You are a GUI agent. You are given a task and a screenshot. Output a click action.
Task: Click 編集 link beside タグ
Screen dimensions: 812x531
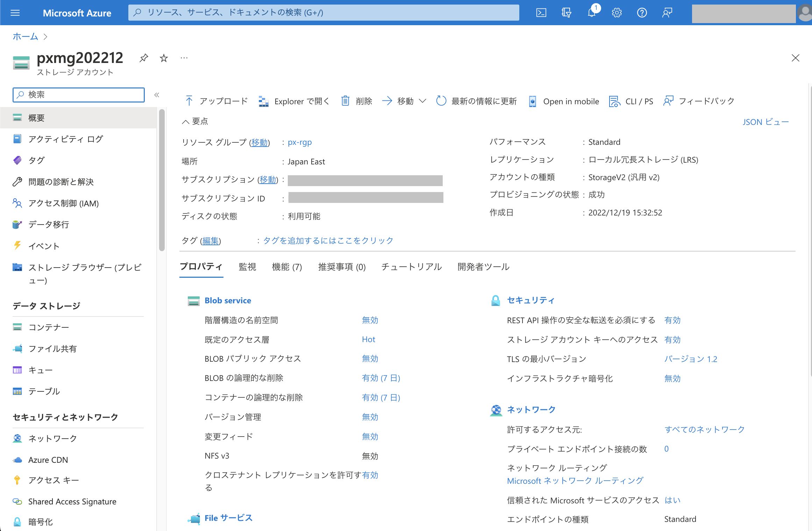point(211,241)
